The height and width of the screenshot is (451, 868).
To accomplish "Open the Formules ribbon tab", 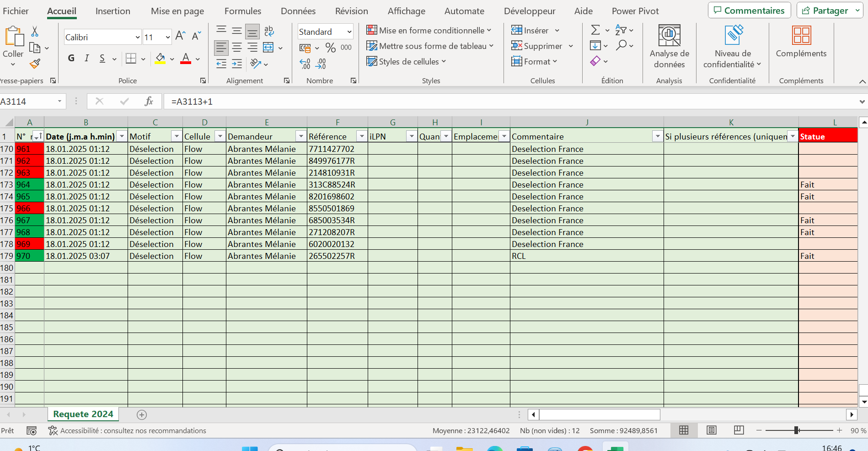I will pos(242,11).
